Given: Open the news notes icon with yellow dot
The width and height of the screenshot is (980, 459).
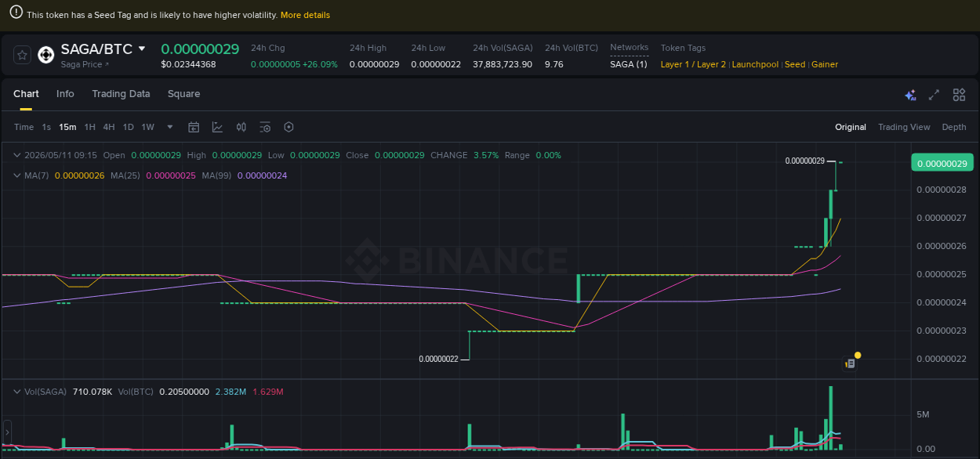Looking at the screenshot, I should pos(850,363).
